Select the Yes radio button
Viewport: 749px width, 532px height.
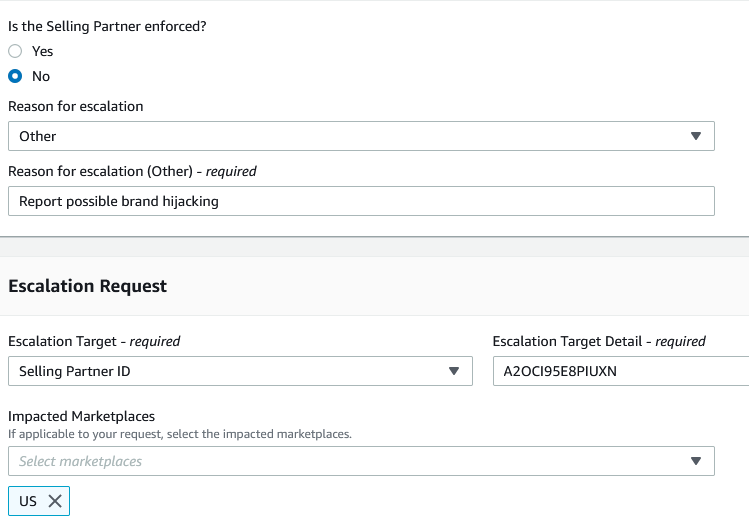[x=15, y=51]
